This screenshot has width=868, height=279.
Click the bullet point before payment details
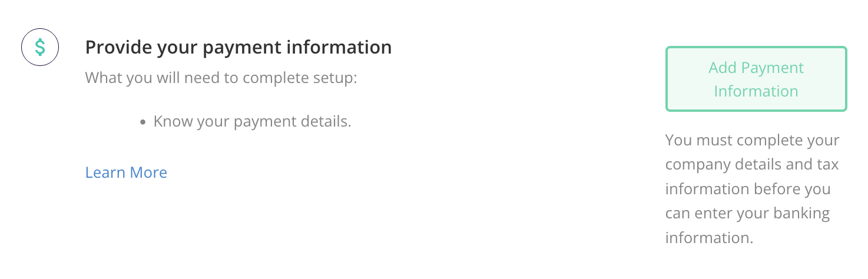pyautogui.click(x=143, y=123)
